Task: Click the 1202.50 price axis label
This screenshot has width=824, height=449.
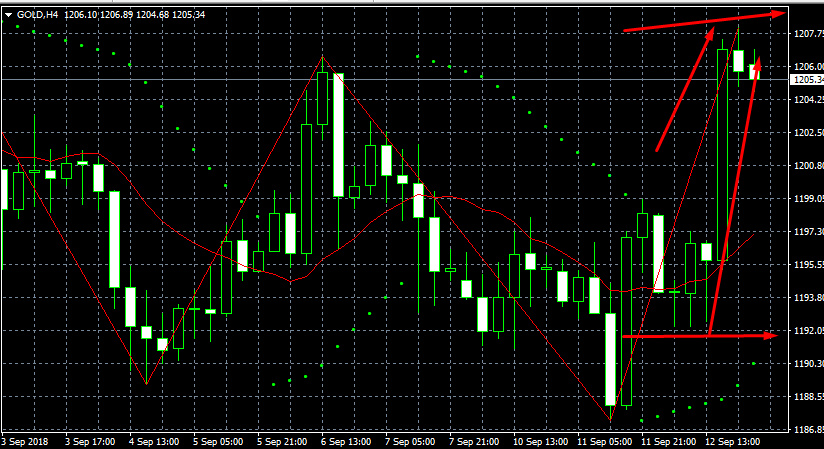Action: tap(808, 133)
